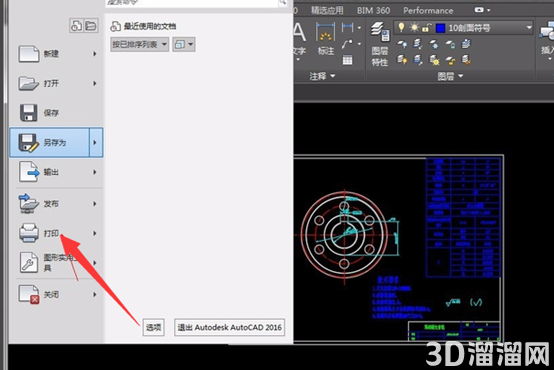Toggle the layer lightbulb on/off icon
The height and width of the screenshot is (370, 554).
click(x=401, y=28)
